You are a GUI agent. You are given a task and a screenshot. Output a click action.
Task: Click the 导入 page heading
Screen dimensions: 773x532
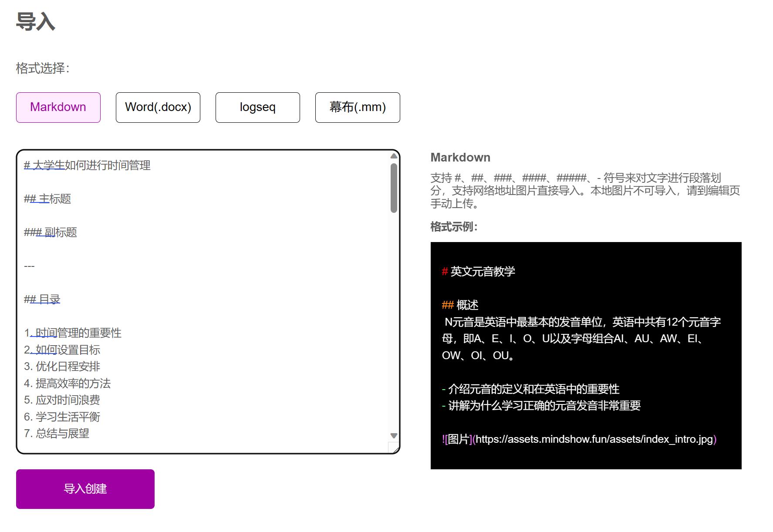tap(36, 23)
